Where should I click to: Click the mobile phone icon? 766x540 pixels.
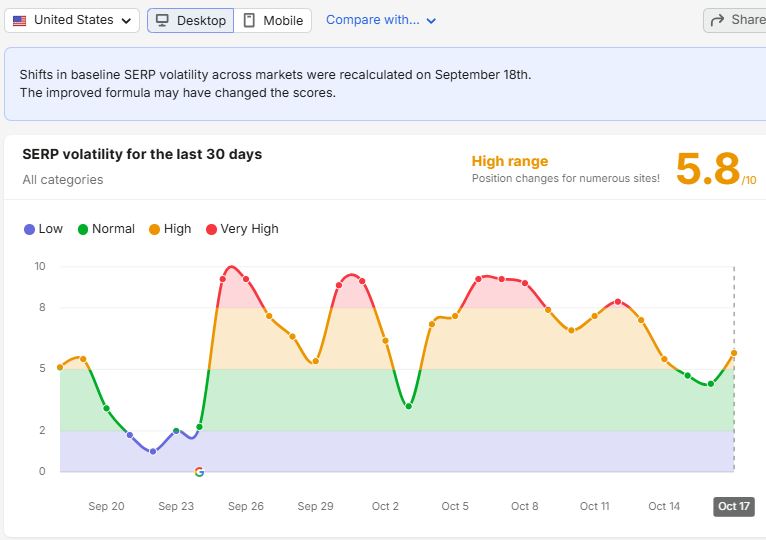click(249, 20)
